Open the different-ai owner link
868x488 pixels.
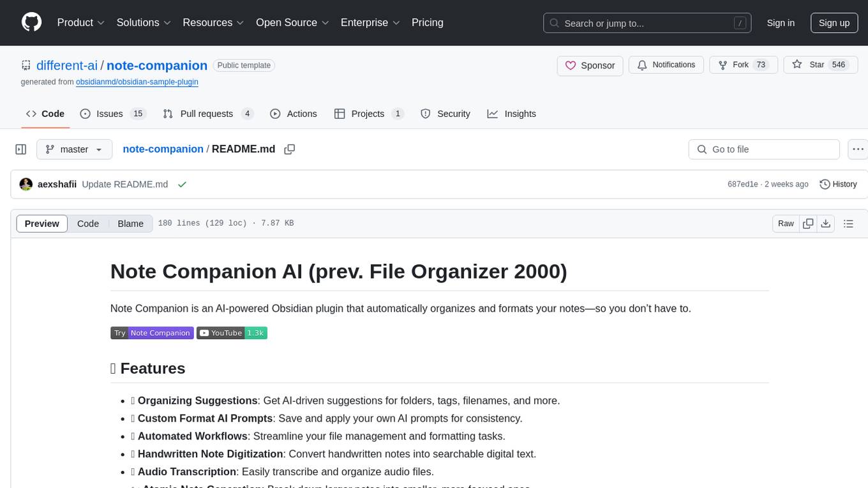click(67, 65)
